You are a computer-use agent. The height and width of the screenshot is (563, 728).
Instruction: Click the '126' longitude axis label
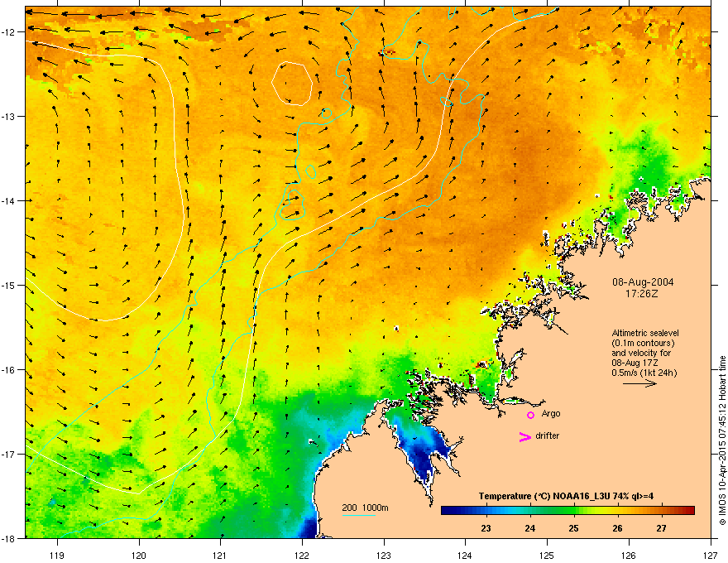[629, 555]
